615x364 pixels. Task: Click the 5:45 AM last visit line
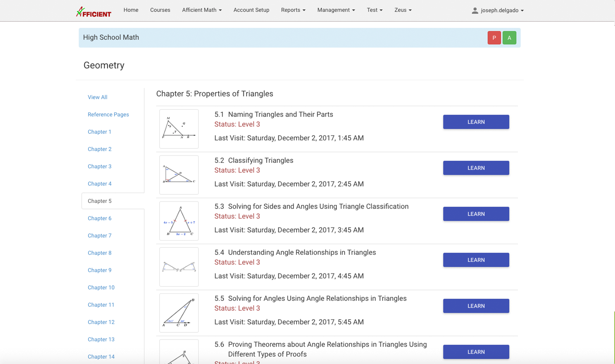pyautogui.click(x=289, y=322)
